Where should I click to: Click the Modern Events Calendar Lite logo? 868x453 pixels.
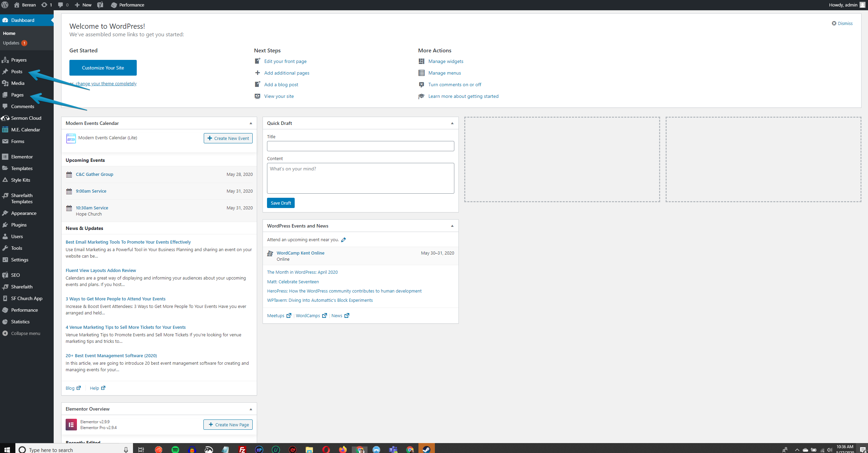click(71, 138)
